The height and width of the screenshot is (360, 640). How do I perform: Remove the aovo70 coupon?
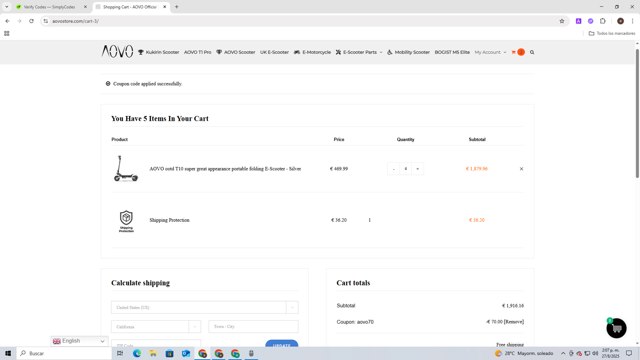tap(514, 322)
